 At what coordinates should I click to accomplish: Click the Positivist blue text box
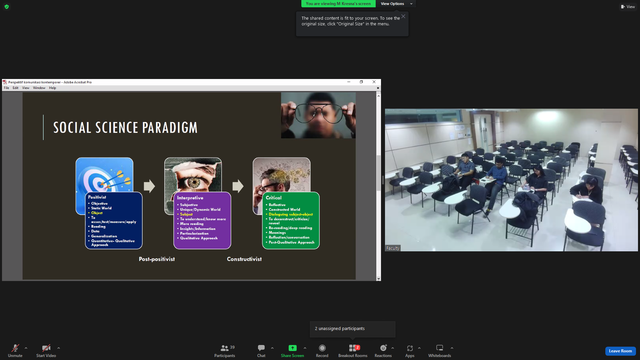[114, 221]
